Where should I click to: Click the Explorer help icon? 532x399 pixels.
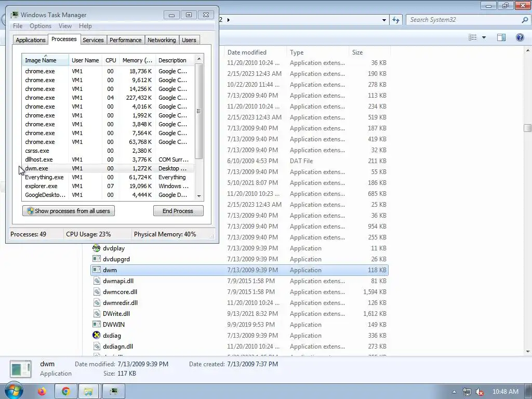(x=520, y=37)
